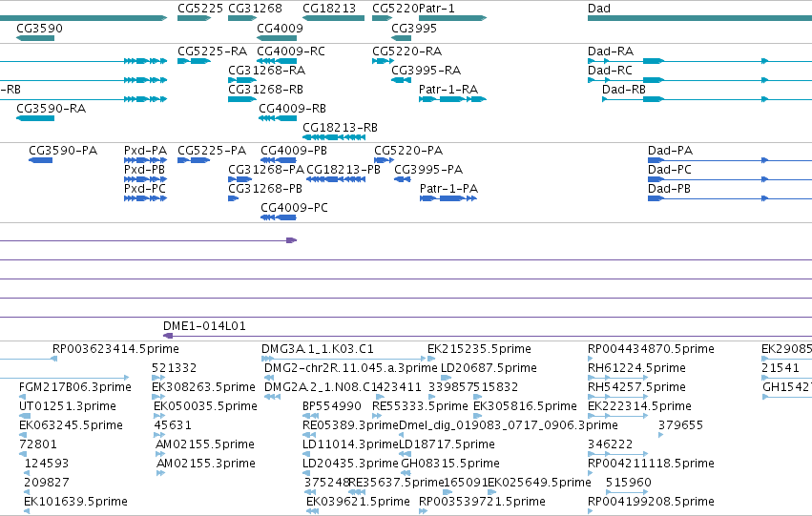Click EST RP004199208.5prime
The width and height of the screenshot is (812, 516).
pyautogui.click(x=591, y=512)
